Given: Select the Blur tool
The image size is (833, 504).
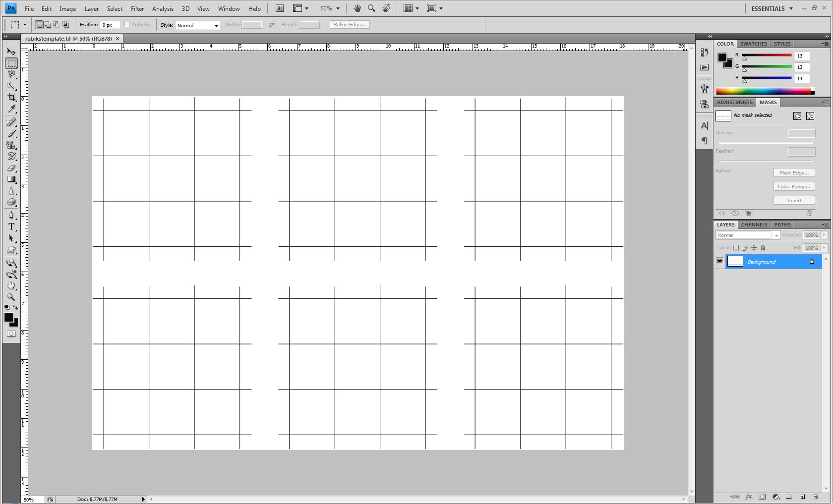Looking at the screenshot, I should pyautogui.click(x=11, y=191).
